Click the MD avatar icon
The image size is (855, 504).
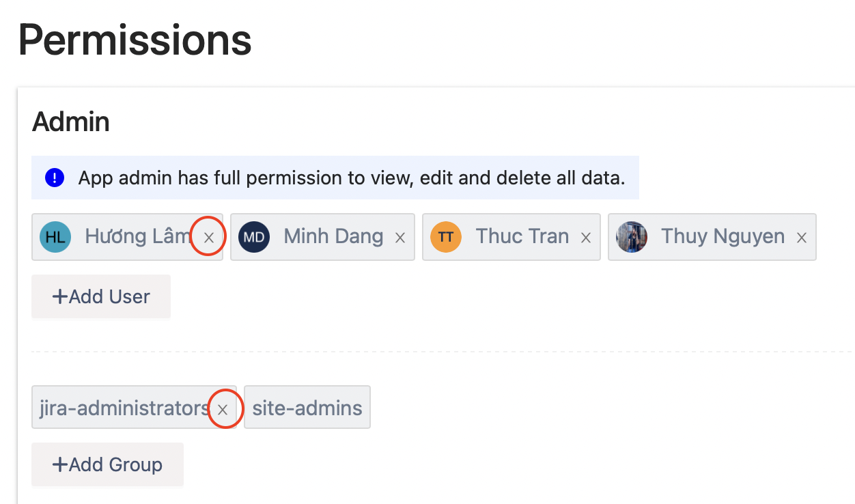click(x=254, y=237)
